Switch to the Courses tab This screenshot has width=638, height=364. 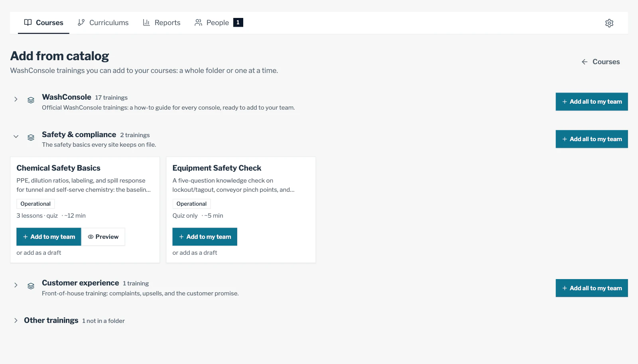point(43,23)
